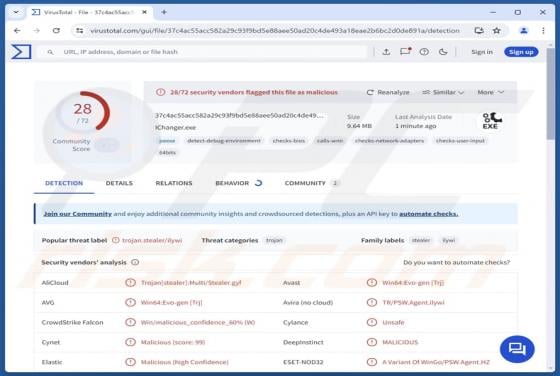Open the help question mark icon
Viewport: 560px width, 376px height.
coord(424,52)
